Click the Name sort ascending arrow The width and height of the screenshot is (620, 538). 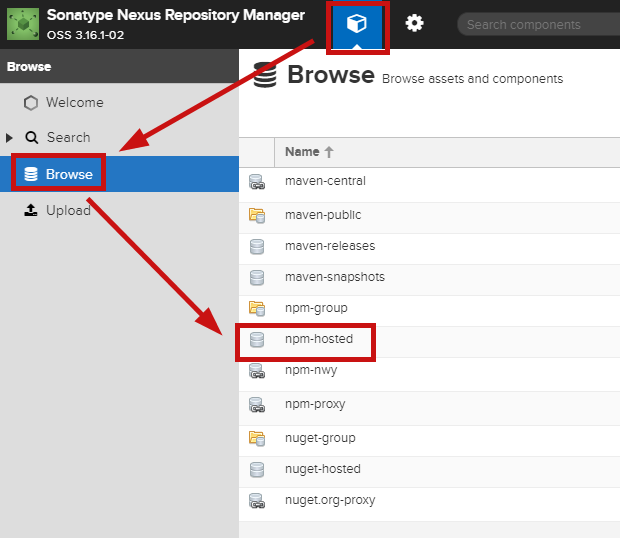click(329, 152)
